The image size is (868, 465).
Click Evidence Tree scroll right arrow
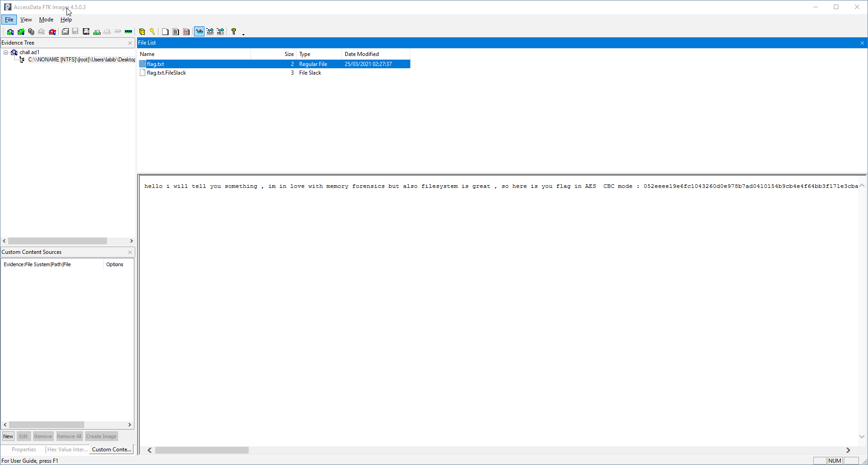click(x=131, y=241)
